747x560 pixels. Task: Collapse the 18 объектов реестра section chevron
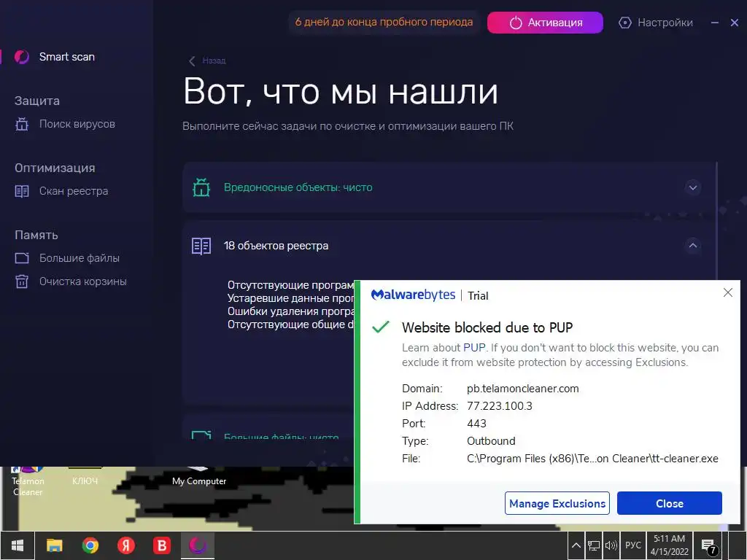pyautogui.click(x=693, y=246)
